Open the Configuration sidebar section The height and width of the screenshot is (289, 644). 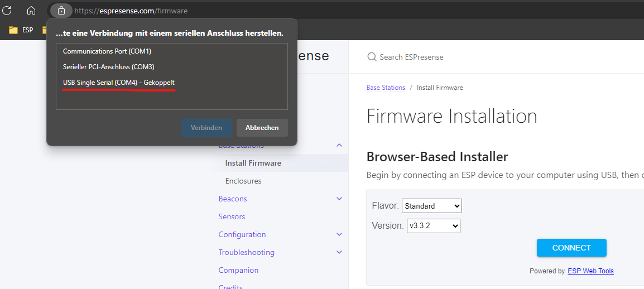point(242,234)
